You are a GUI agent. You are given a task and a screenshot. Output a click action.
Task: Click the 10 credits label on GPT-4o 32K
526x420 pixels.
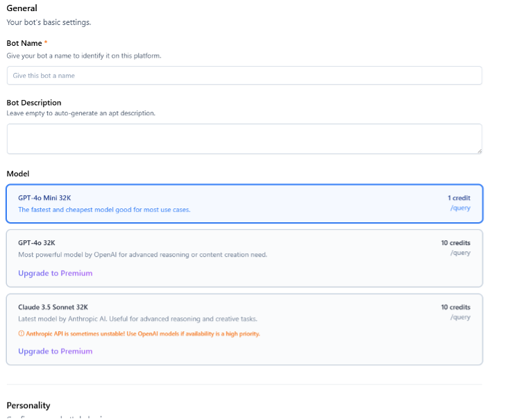455,243
